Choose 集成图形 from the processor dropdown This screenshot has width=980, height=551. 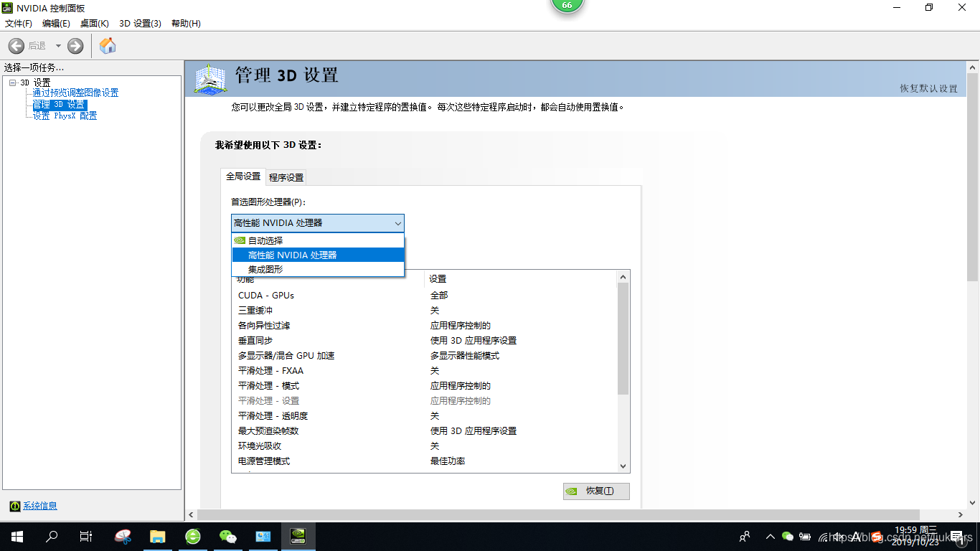pyautogui.click(x=318, y=270)
